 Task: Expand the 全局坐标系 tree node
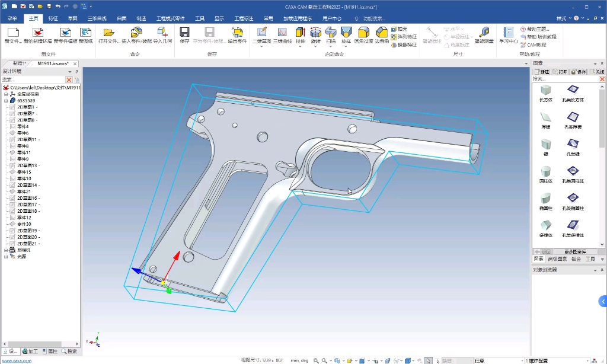[x=6, y=94]
